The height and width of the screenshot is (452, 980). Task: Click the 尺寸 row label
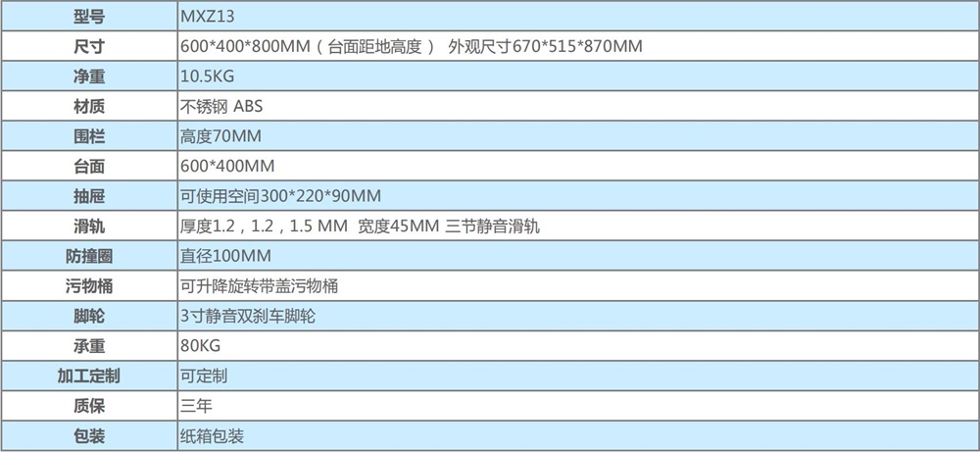87,46
